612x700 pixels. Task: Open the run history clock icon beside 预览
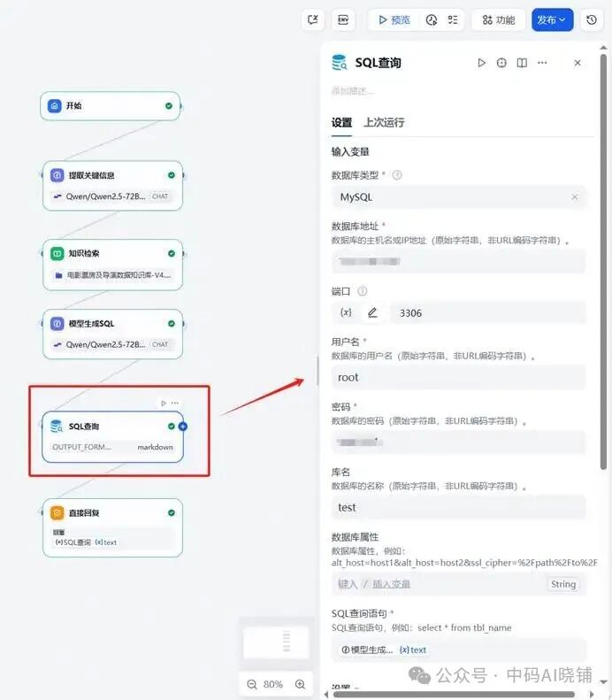tap(432, 19)
